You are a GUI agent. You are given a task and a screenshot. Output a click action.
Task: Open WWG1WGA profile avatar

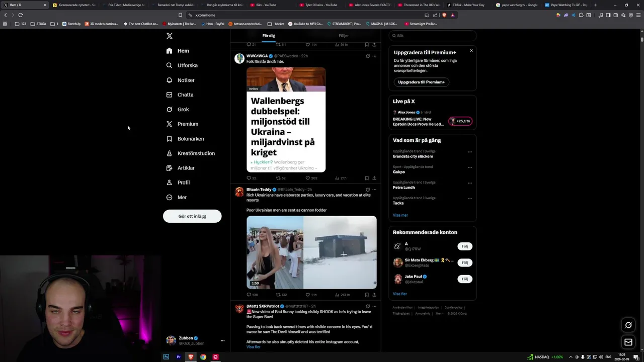(x=239, y=58)
